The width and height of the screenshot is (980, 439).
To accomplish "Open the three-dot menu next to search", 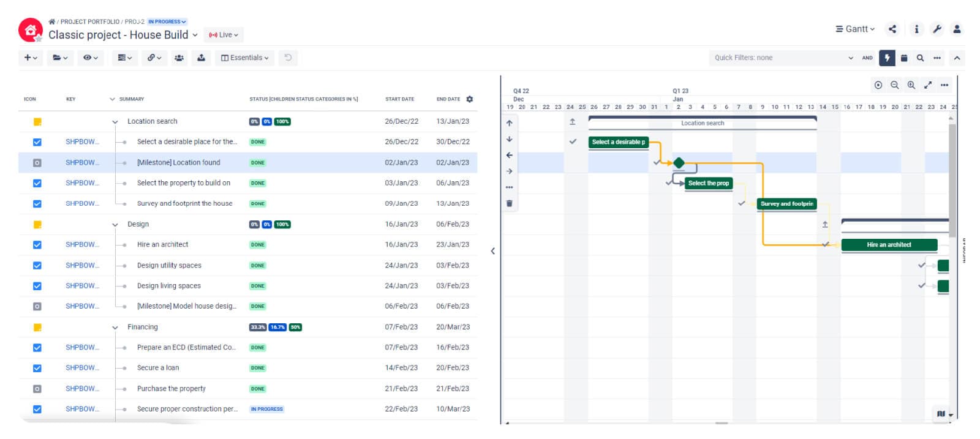I will pyautogui.click(x=937, y=58).
